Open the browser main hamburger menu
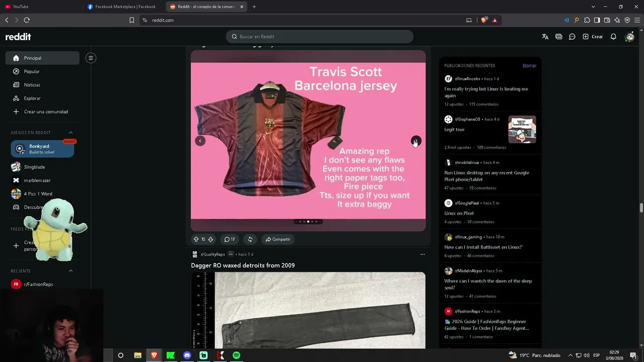This screenshot has height=362, width=644. coord(637,20)
